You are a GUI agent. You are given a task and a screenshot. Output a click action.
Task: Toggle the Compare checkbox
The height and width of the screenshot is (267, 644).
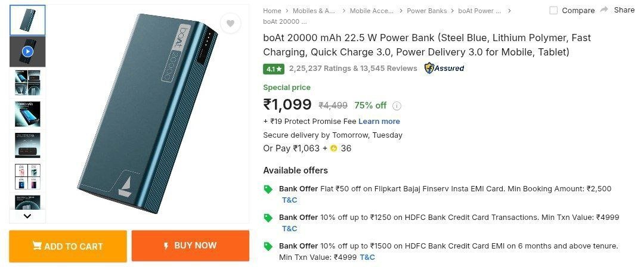tap(553, 10)
